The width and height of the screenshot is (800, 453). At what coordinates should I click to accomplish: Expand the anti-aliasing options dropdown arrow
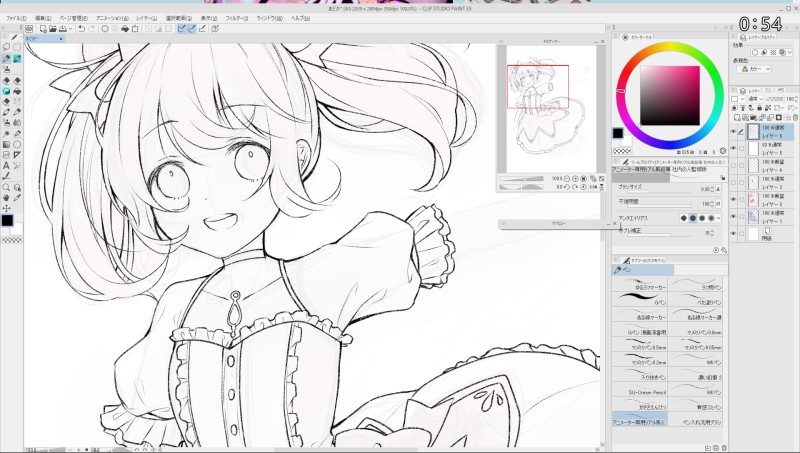(x=719, y=218)
